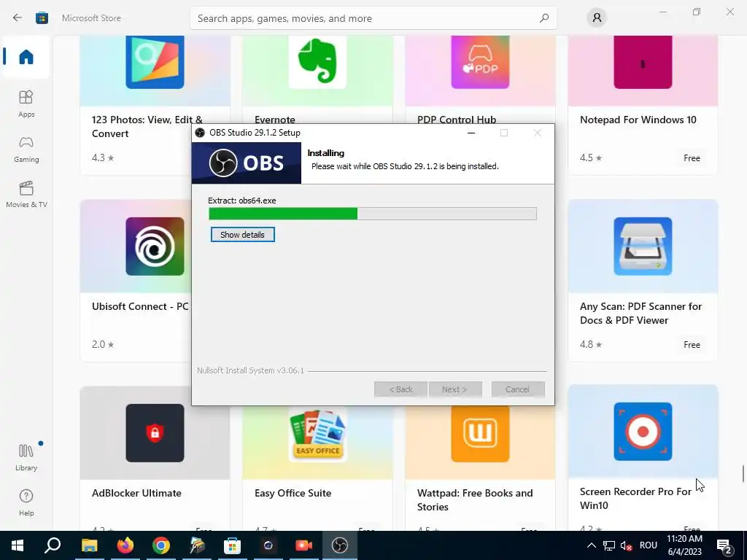
Task: Open File Explorer from taskbar
Action: 89,545
